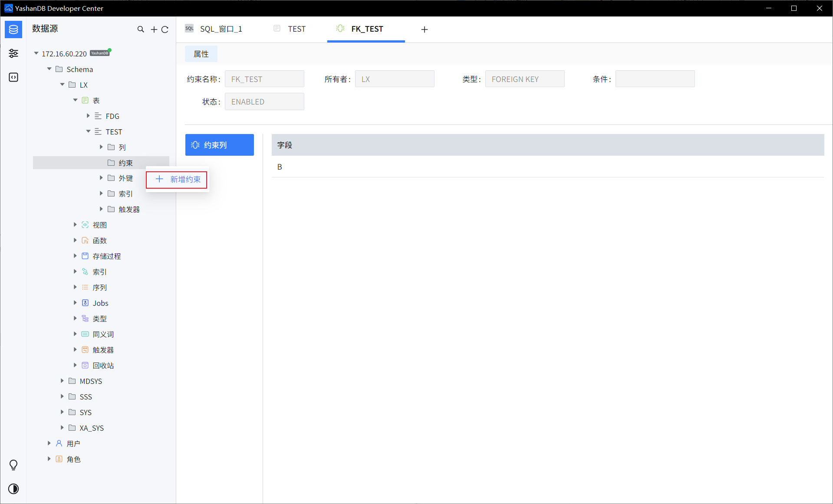Toggle the dark/light theme icon
Image resolution: width=833 pixels, height=504 pixels.
13,489
